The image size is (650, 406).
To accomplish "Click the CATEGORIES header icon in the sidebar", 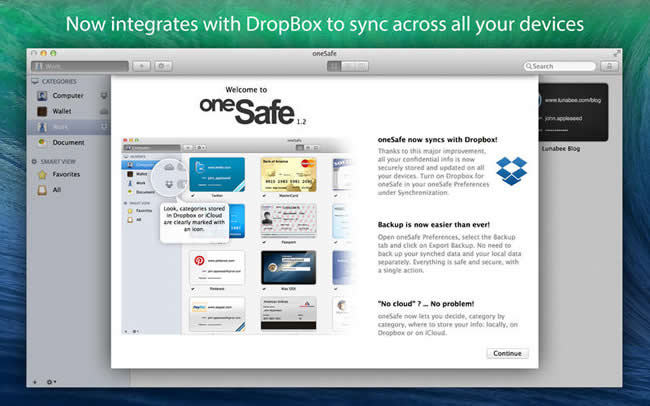I will 35,81.
